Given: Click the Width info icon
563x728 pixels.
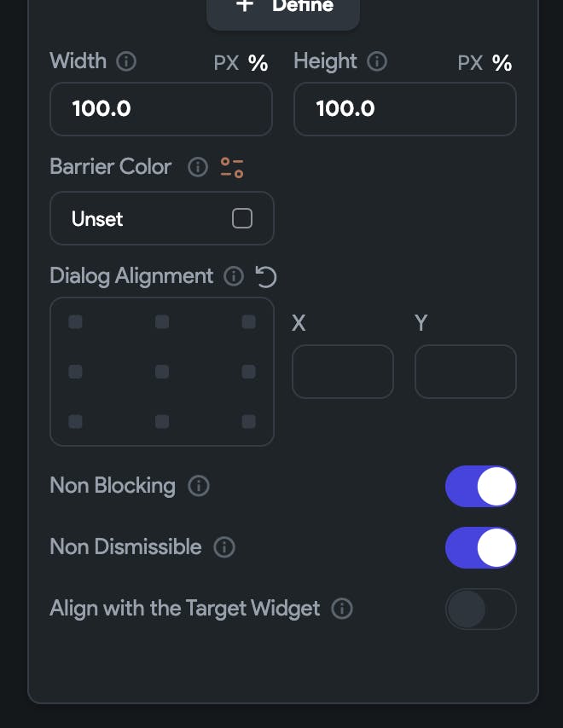Looking at the screenshot, I should point(126,61).
